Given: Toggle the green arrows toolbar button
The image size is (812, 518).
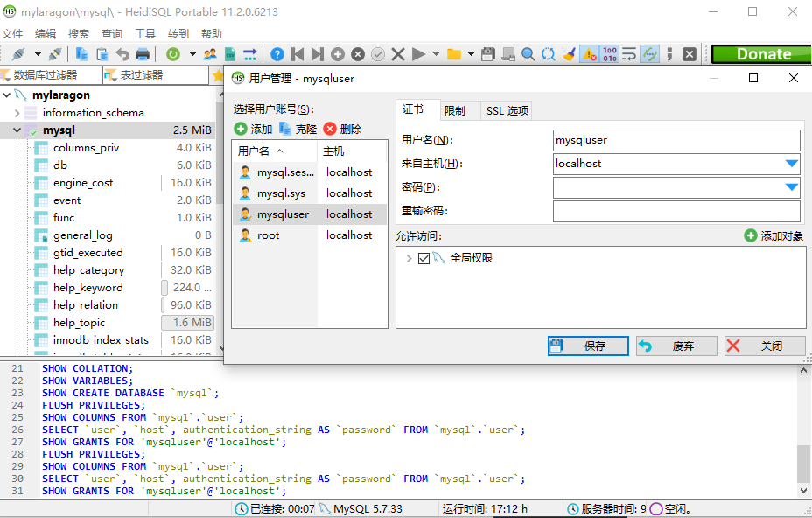Looking at the screenshot, I should click(x=649, y=54).
